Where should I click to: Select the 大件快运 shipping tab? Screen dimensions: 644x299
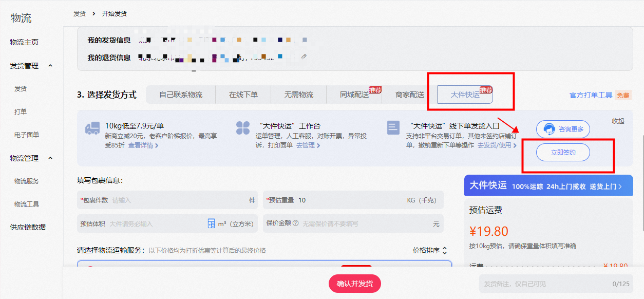tap(465, 95)
